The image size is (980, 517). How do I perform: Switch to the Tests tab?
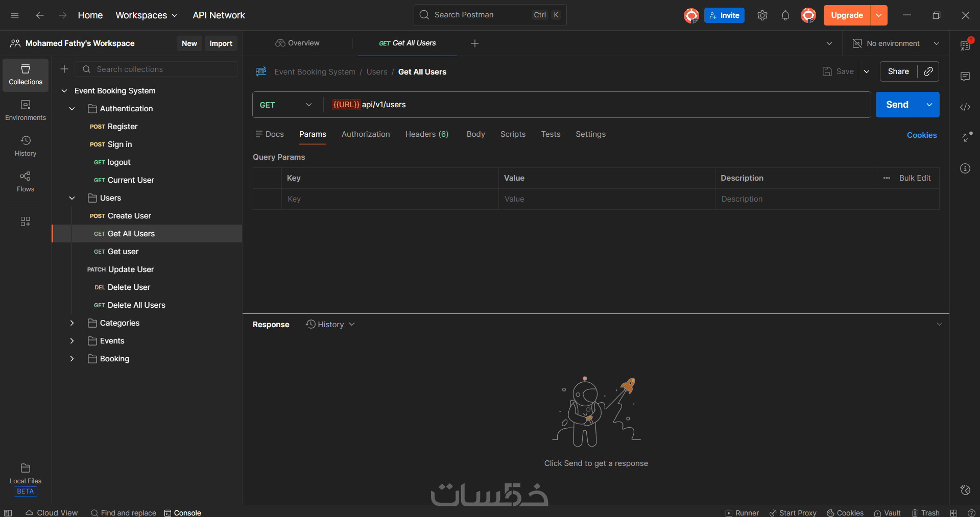[551, 134]
